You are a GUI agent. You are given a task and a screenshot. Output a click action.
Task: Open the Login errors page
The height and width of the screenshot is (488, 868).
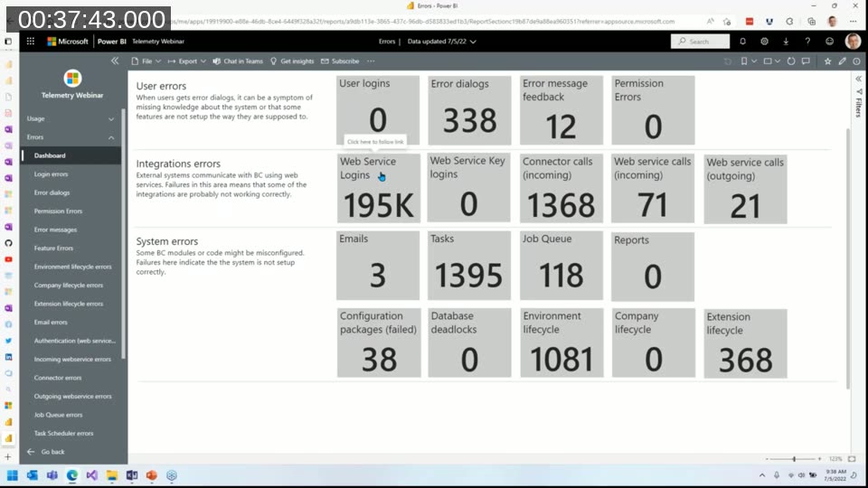click(51, 174)
